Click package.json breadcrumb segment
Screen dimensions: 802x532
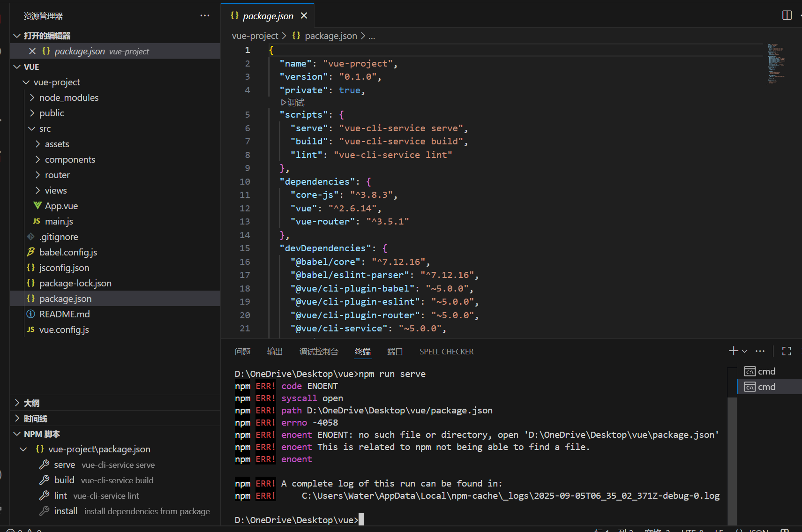(x=331, y=36)
